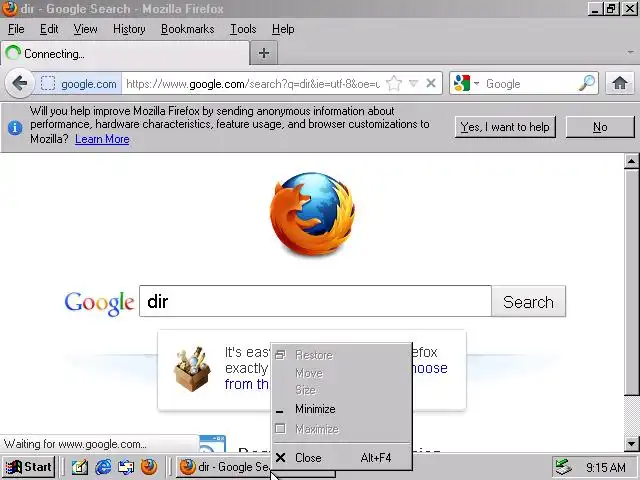Choose Close Alt+F4 in the context menu
The height and width of the screenshot is (480, 640).
[342, 458]
